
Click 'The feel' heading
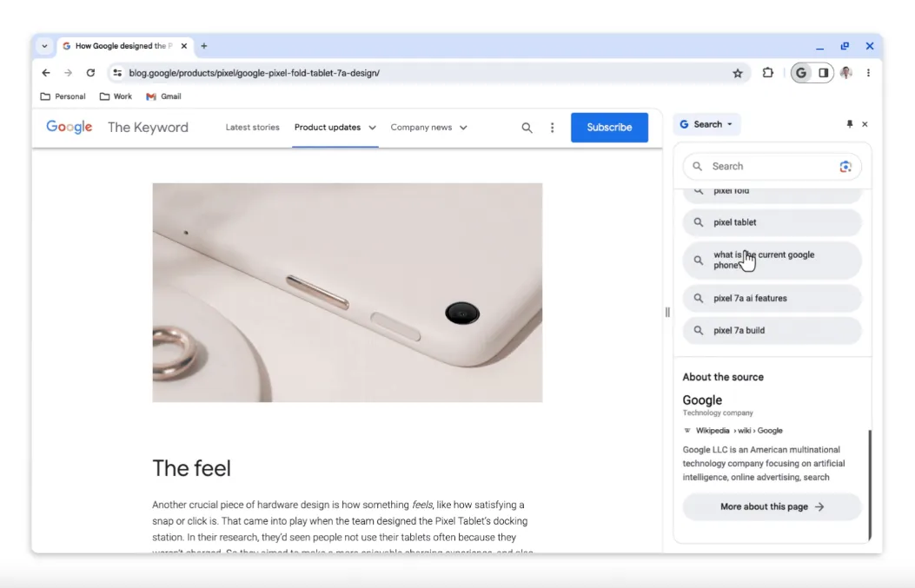pos(191,468)
